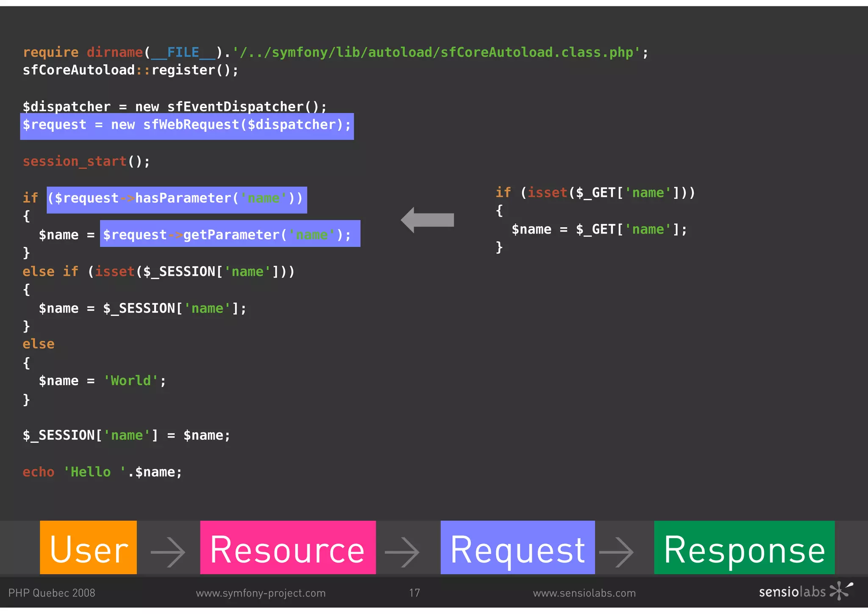Click the echo 'Hello ' statement
This screenshot has height=614, width=868.
(102, 472)
